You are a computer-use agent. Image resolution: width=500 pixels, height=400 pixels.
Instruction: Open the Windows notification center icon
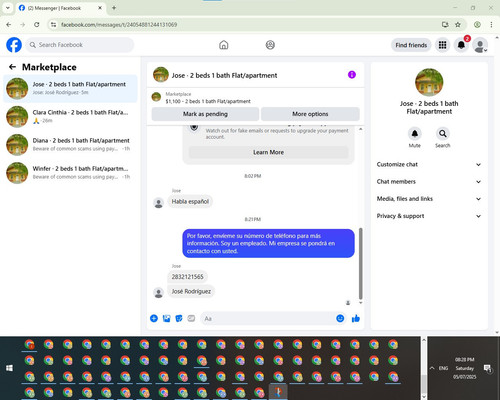pos(487,368)
